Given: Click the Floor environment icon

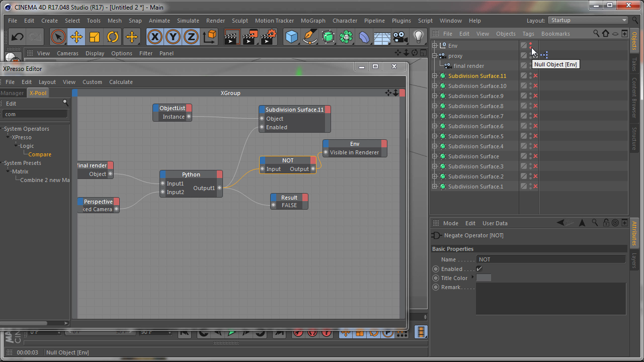Looking at the screenshot, I should point(382,37).
